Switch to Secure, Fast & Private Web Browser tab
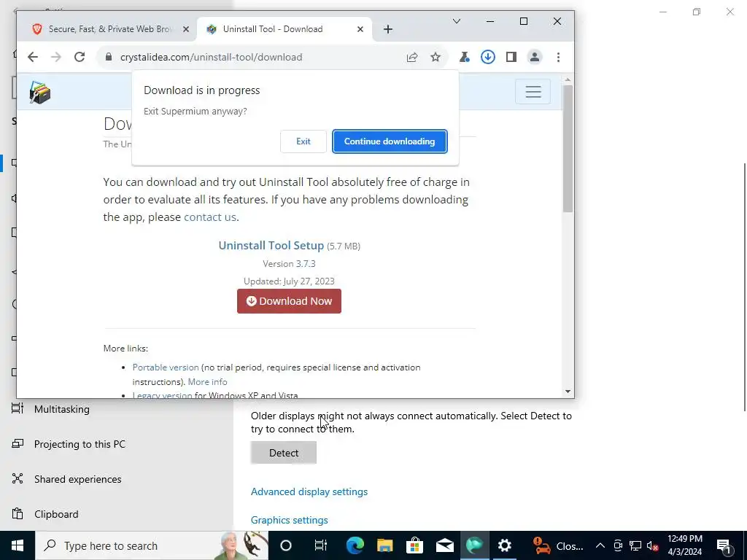This screenshot has width=747, height=560. (x=109, y=29)
